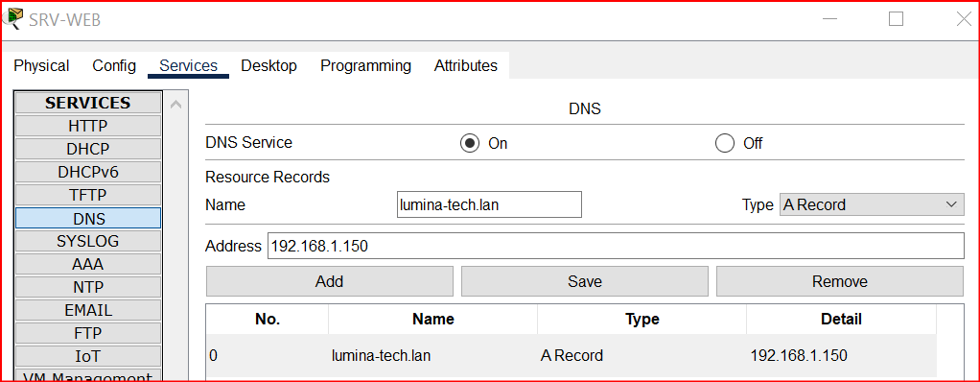This screenshot has height=382, width=980.
Task: Click the No. column header
Action: [268, 320]
